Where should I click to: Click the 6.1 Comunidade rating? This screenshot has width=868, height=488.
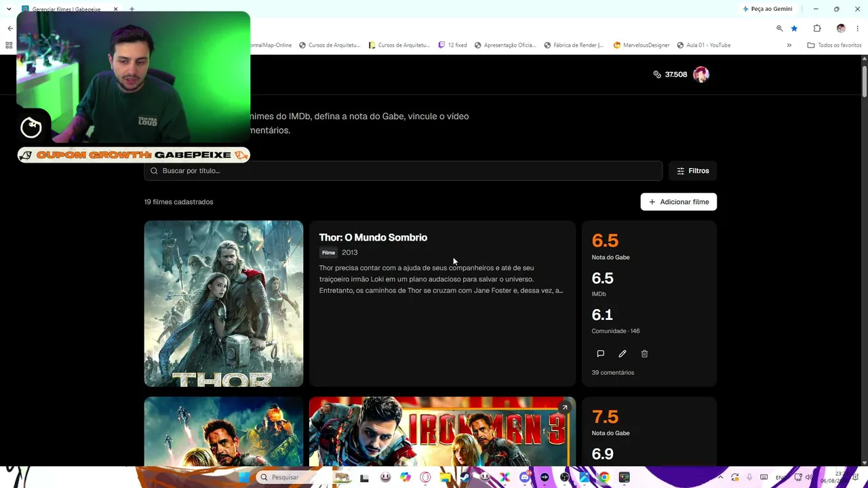602,315
